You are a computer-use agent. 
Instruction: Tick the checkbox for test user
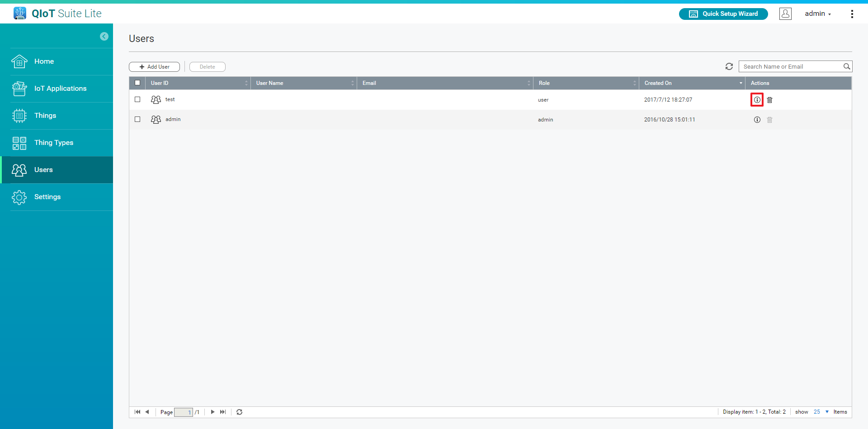click(x=137, y=99)
